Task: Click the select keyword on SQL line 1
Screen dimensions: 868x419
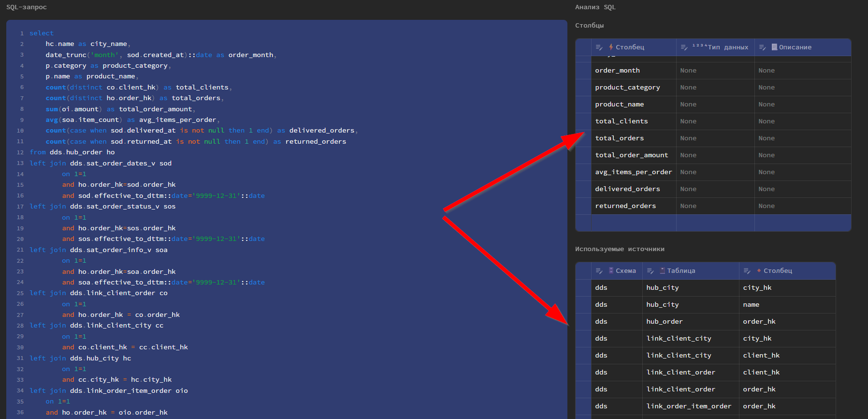Action: 42,33
